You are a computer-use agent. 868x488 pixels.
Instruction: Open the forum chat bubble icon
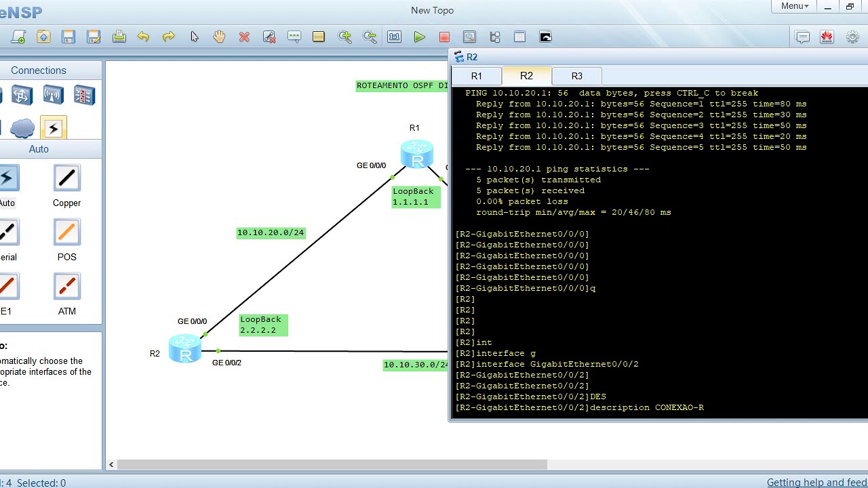point(802,37)
